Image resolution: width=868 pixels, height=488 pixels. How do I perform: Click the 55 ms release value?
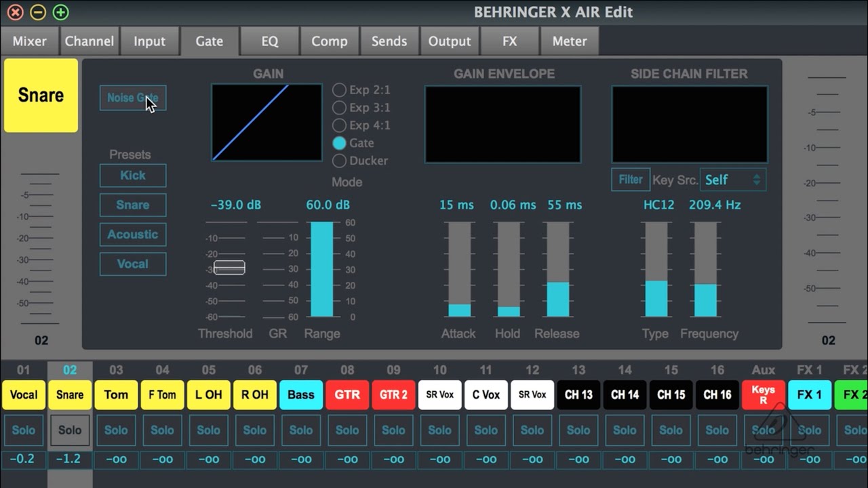564,205
